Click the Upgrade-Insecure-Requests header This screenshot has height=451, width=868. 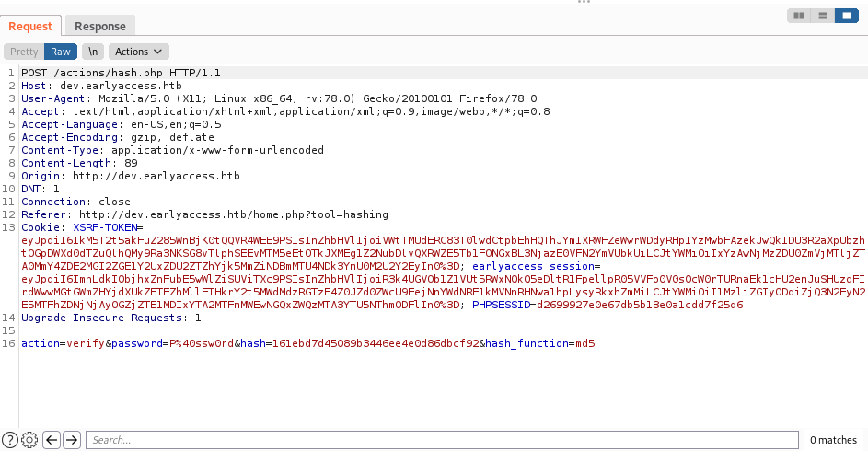(x=111, y=318)
